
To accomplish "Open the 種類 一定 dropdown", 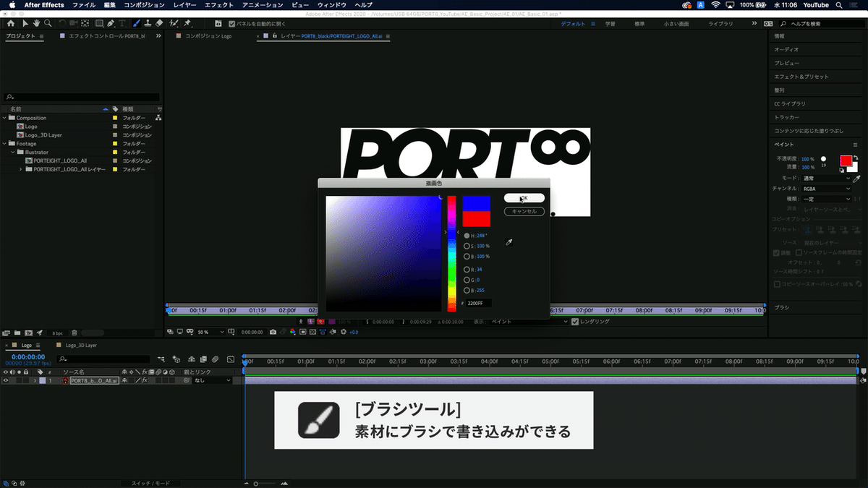I will point(827,199).
